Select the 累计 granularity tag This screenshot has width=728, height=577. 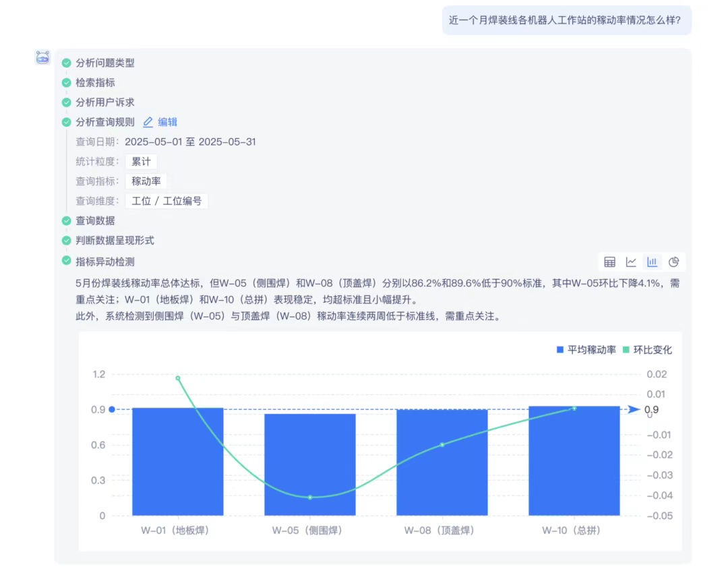[x=141, y=162]
